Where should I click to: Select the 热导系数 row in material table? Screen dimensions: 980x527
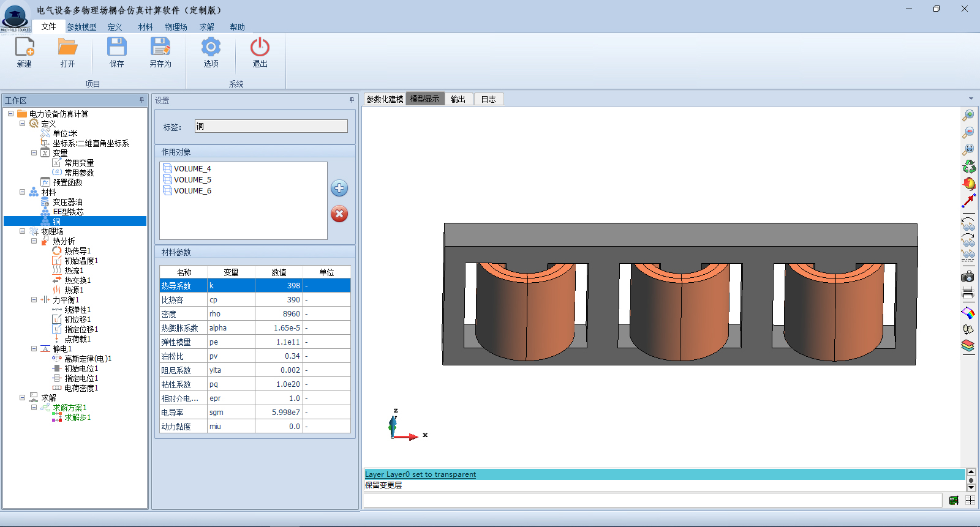point(255,285)
